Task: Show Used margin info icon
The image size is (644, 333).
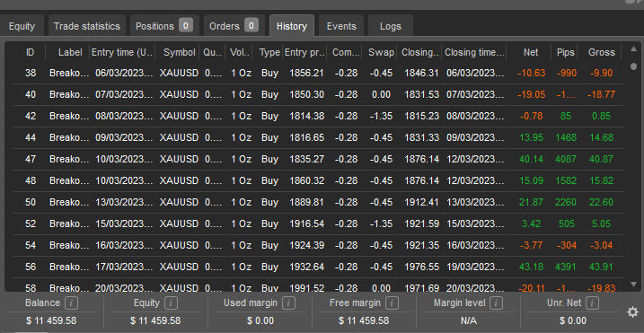Action: [288, 303]
